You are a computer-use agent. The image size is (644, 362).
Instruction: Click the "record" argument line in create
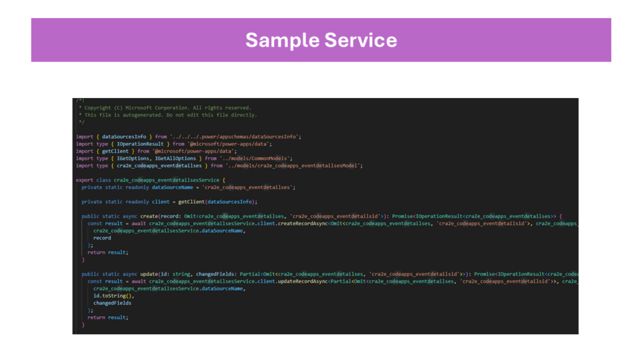point(102,238)
